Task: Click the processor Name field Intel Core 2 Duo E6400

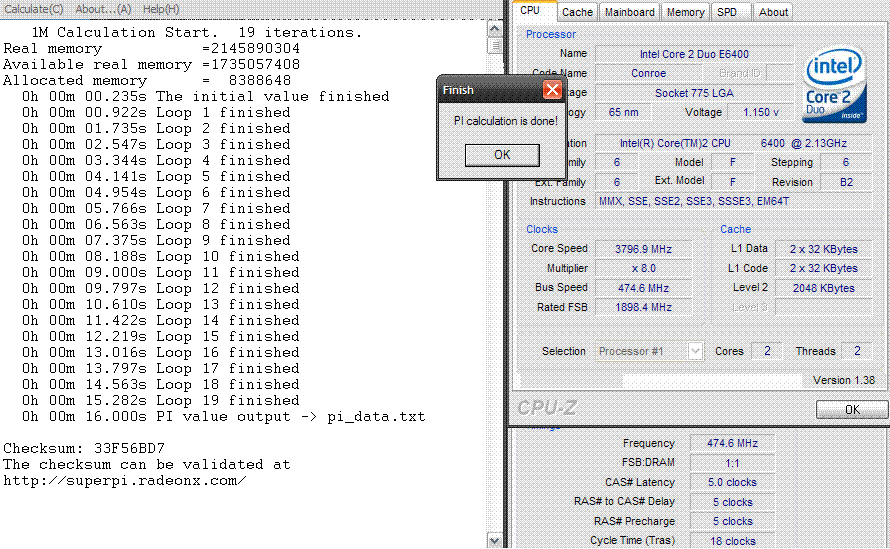Action: point(694,54)
